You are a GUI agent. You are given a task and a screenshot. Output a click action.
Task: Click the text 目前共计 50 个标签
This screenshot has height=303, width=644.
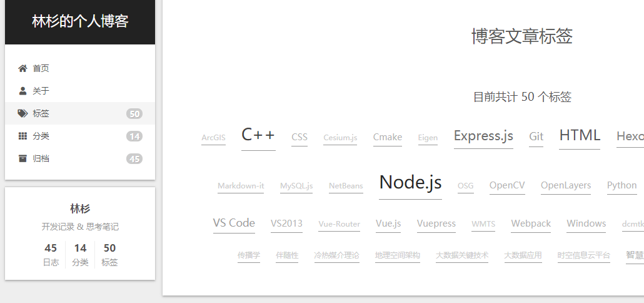(522, 97)
